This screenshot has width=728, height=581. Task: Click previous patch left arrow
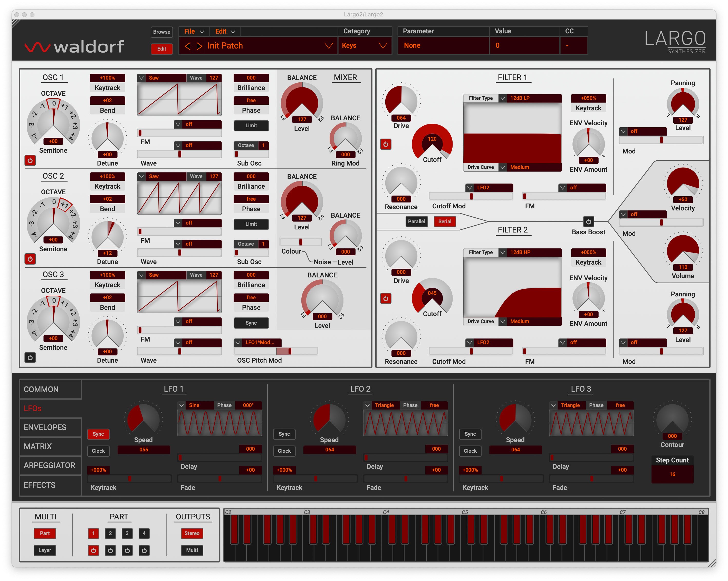point(188,46)
